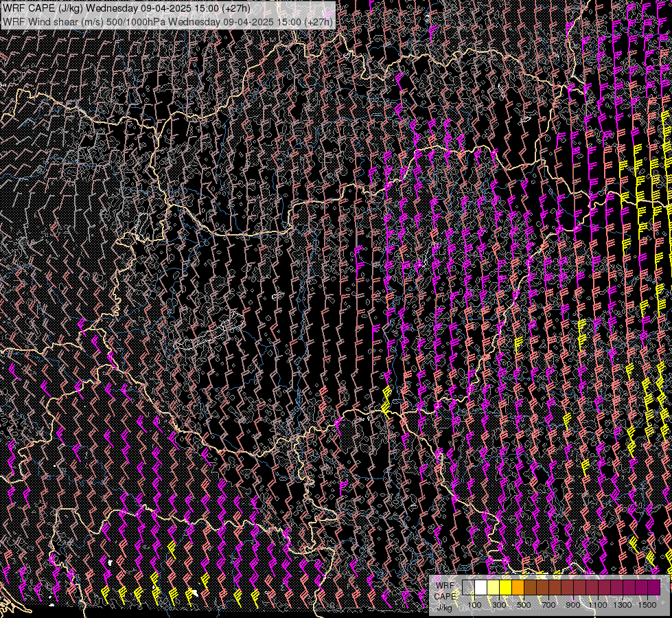Click the legend value 700

tap(548, 605)
